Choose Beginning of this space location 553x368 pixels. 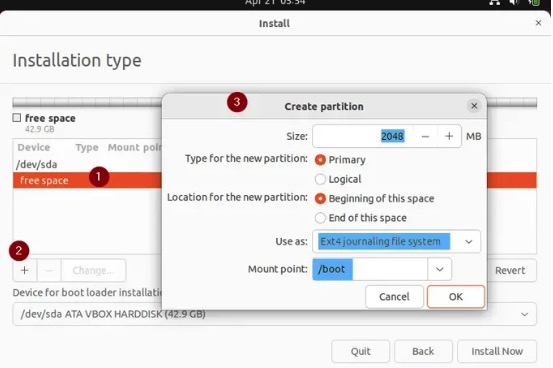pos(320,199)
